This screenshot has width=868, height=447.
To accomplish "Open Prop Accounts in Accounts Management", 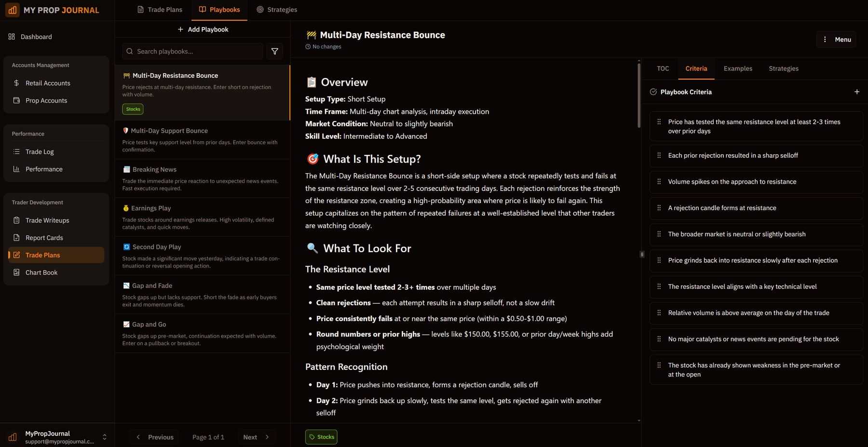I will 46,100.
